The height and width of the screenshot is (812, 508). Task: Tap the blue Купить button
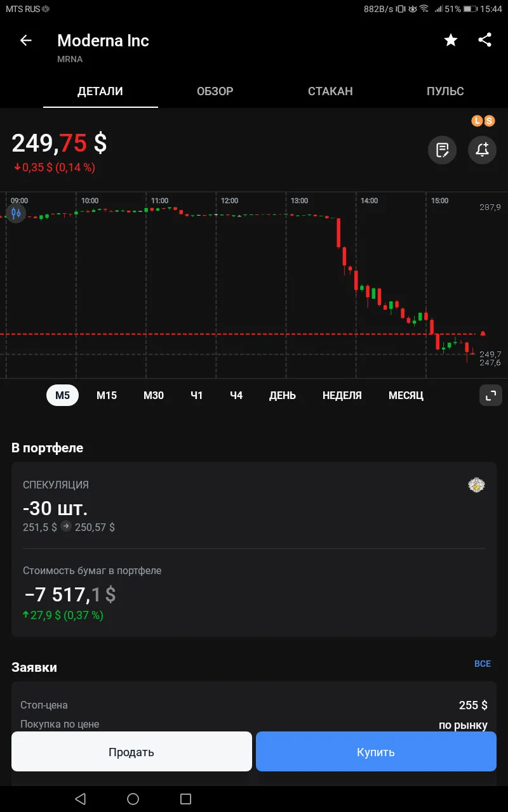click(x=376, y=752)
